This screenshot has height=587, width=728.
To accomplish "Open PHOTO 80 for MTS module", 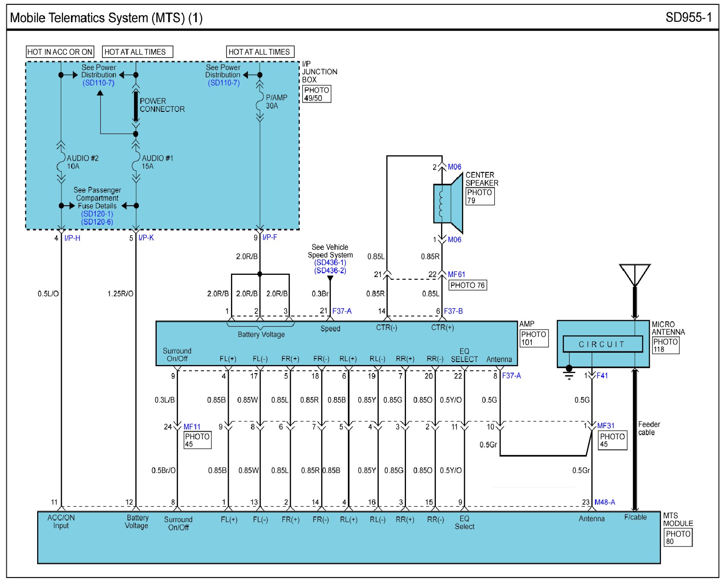I will coord(678,537).
